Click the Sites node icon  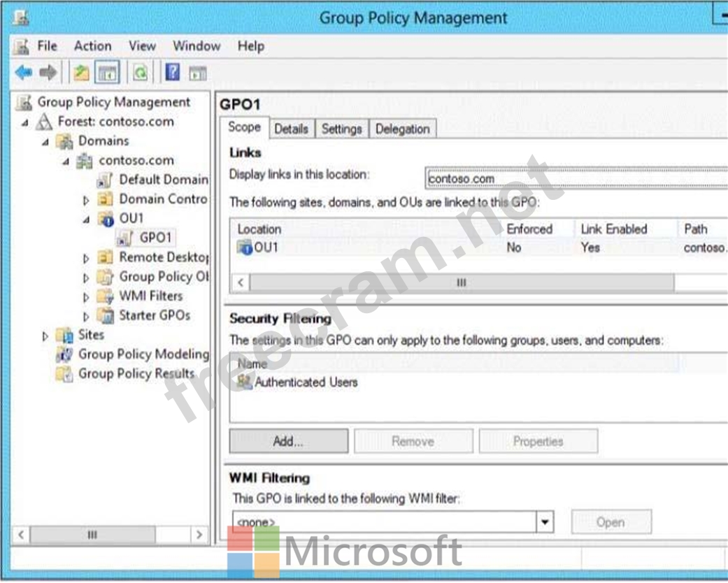pyautogui.click(x=64, y=335)
